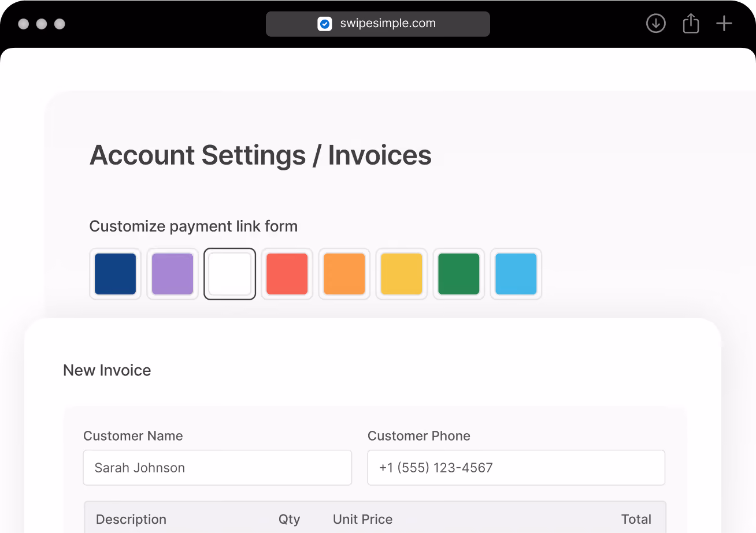Click the Unit Price column header
Screen dimensions: 756x533
(363, 519)
